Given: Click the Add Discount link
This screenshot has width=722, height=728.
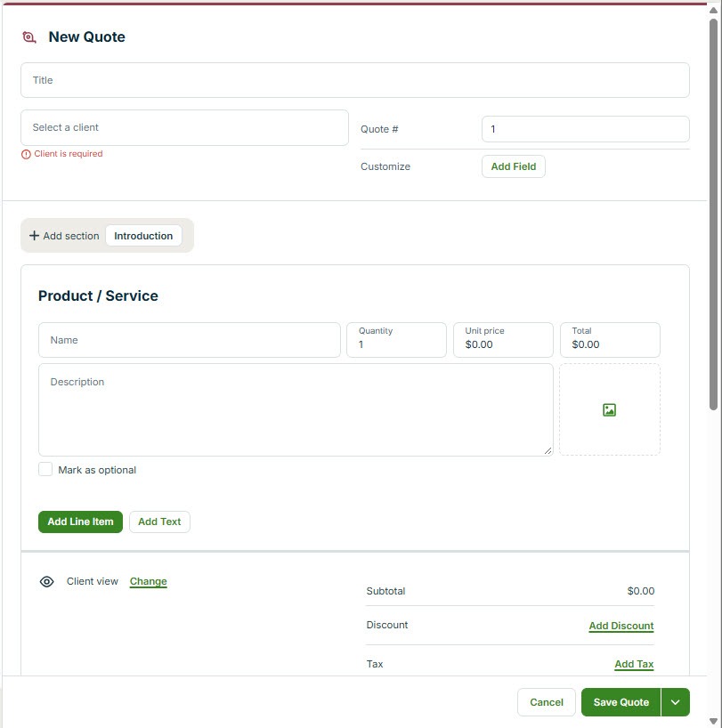Looking at the screenshot, I should (621, 626).
